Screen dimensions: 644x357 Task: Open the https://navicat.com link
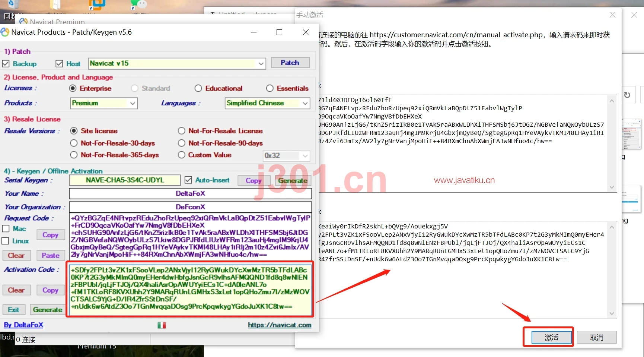280,325
